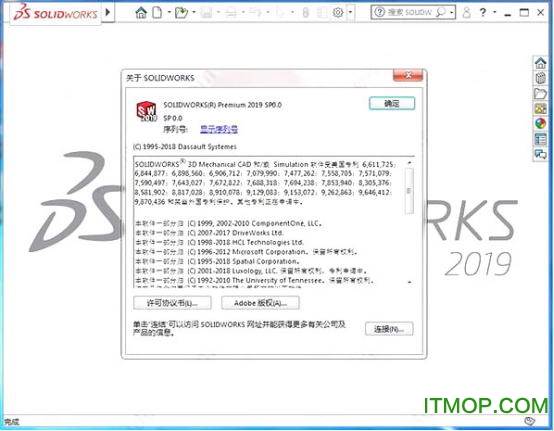Click the 连接(N)... connect button
Image resolution: width=554 pixels, height=431 pixels.
[389, 329]
